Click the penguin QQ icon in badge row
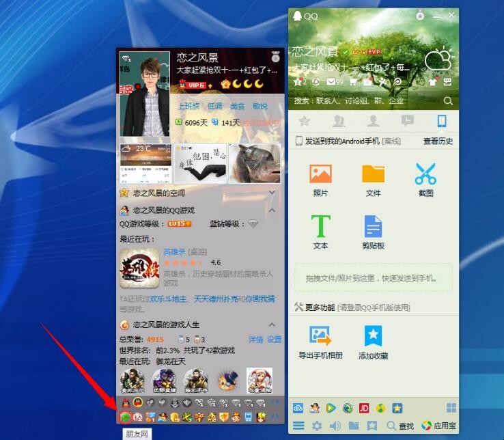Image resolution: width=504 pixels, height=440 pixels. (126, 402)
